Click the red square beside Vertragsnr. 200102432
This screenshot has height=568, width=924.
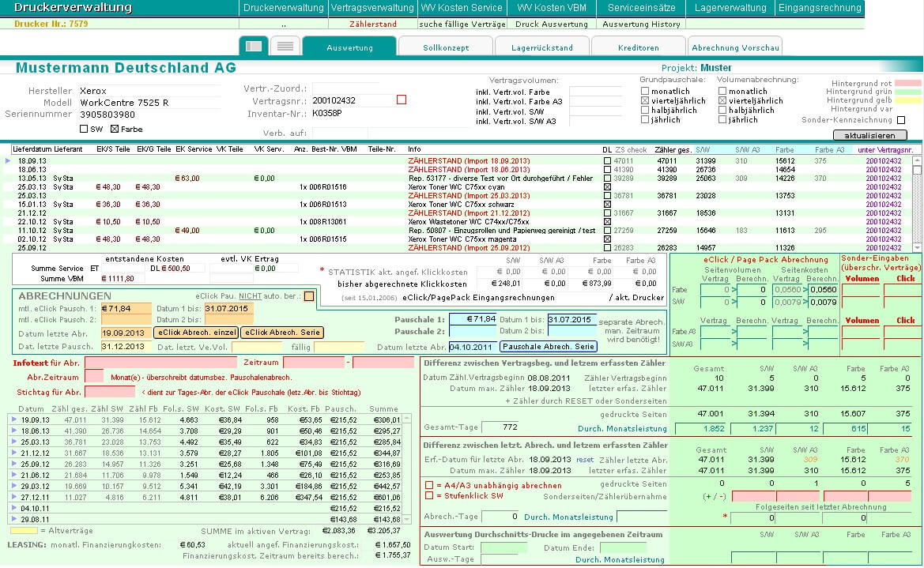tap(402, 100)
